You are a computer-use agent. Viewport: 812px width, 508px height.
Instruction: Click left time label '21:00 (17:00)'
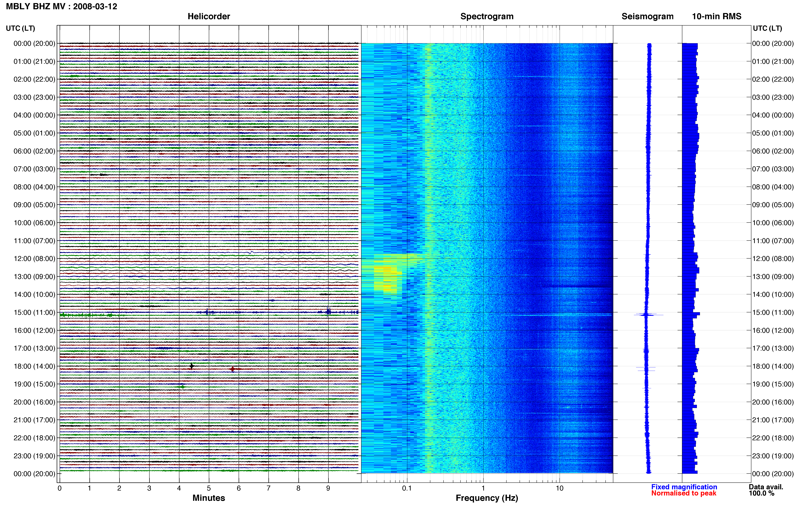pyautogui.click(x=34, y=420)
